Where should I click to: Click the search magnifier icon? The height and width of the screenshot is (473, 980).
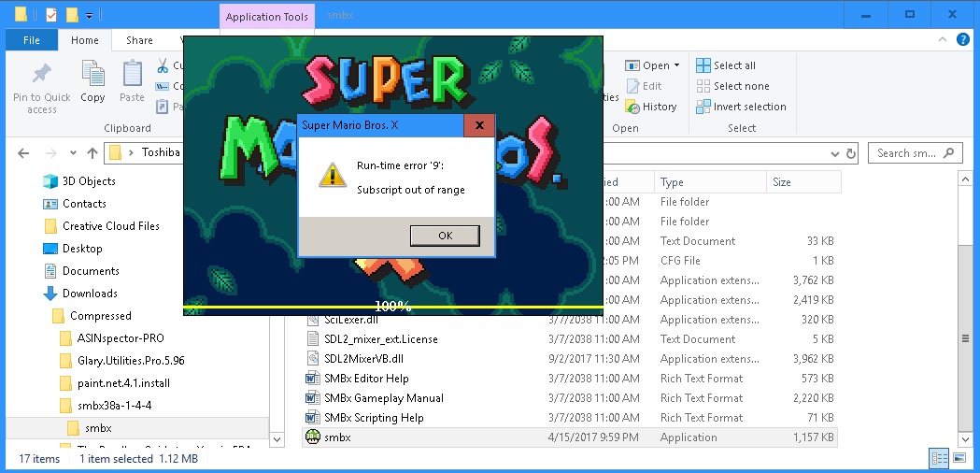(x=949, y=152)
